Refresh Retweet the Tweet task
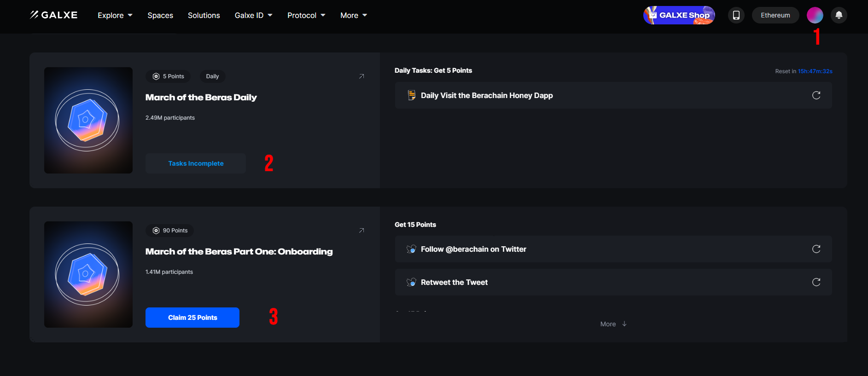This screenshot has width=868, height=376. [x=816, y=282]
